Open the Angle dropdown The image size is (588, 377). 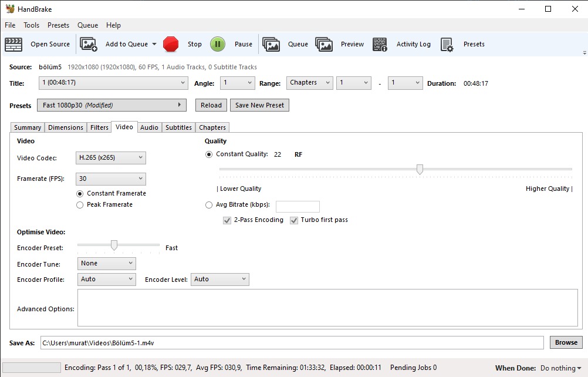point(238,83)
